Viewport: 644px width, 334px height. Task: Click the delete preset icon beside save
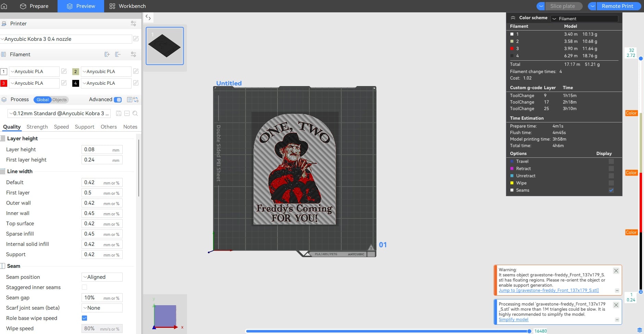[127, 114]
